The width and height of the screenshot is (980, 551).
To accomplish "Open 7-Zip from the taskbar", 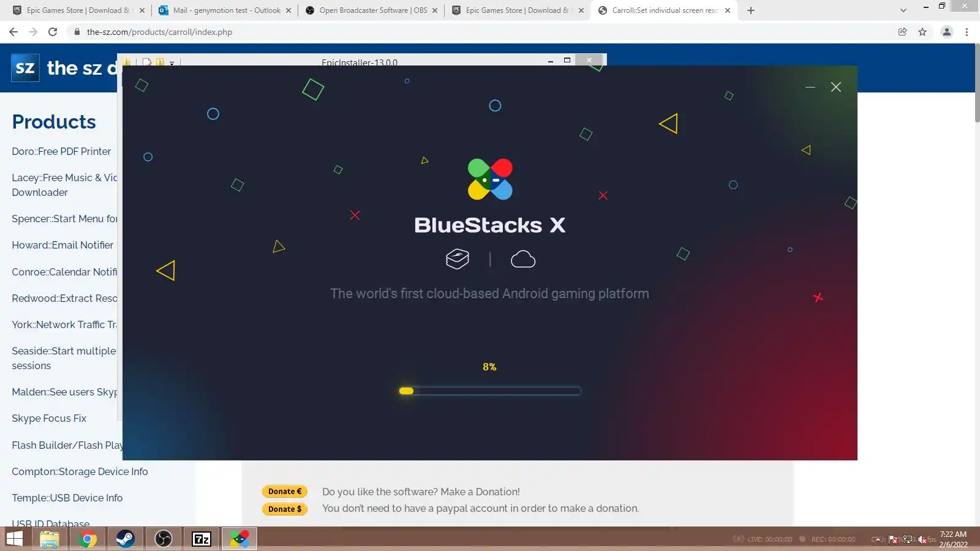I will click(x=202, y=539).
